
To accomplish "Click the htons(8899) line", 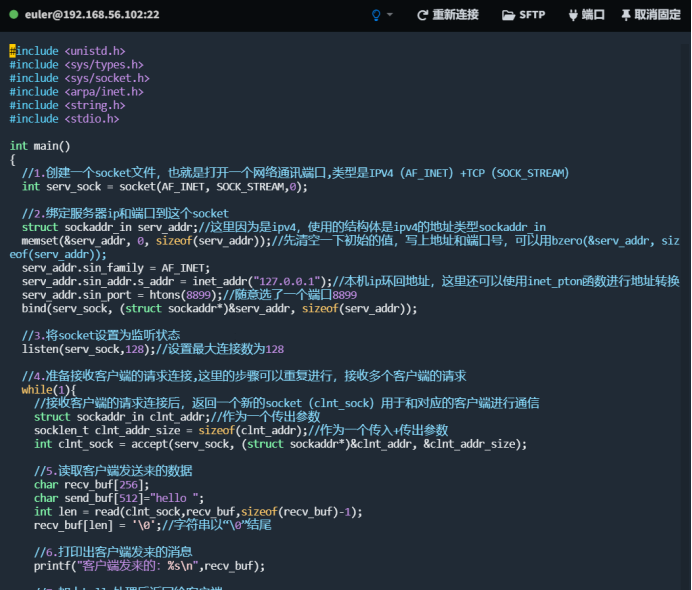I will (189, 295).
